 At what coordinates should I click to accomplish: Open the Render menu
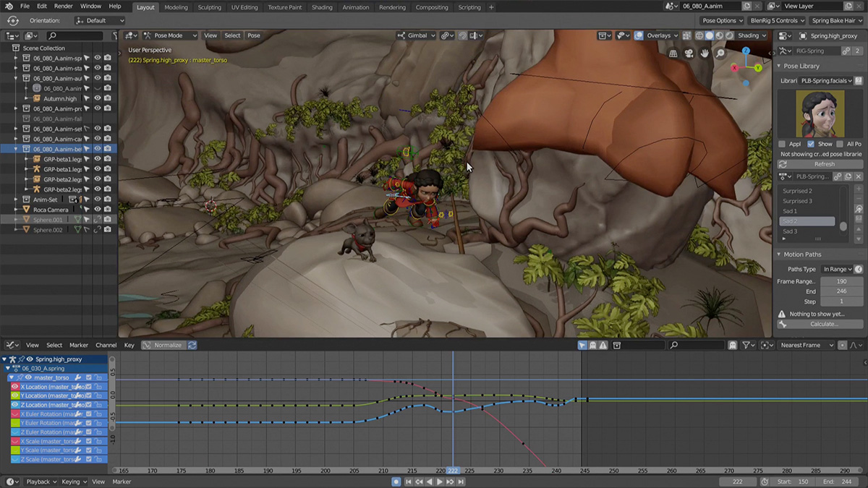64,7
